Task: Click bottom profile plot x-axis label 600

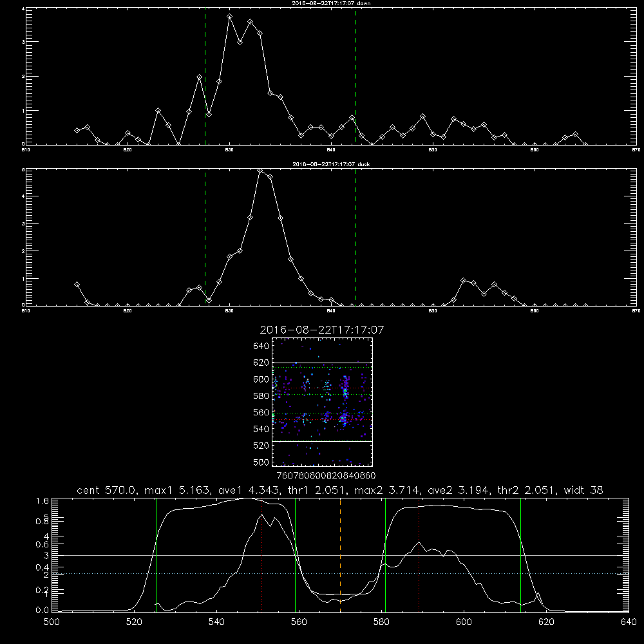Action: tap(464, 622)
